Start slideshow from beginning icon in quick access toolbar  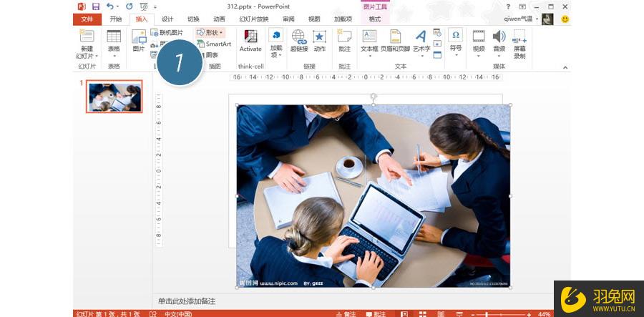click(144, 6)
